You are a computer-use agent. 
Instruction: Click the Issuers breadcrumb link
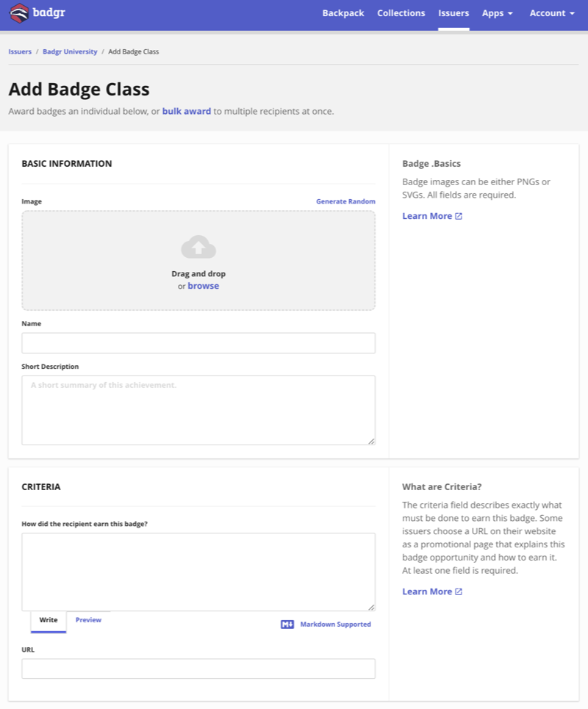click(20, 52)
